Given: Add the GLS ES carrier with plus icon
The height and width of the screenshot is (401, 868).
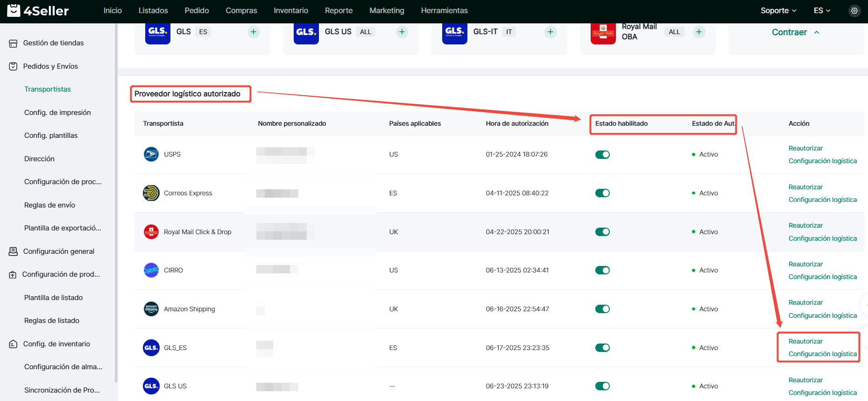Looking at the screenshot, I should [x=254, y=32].
